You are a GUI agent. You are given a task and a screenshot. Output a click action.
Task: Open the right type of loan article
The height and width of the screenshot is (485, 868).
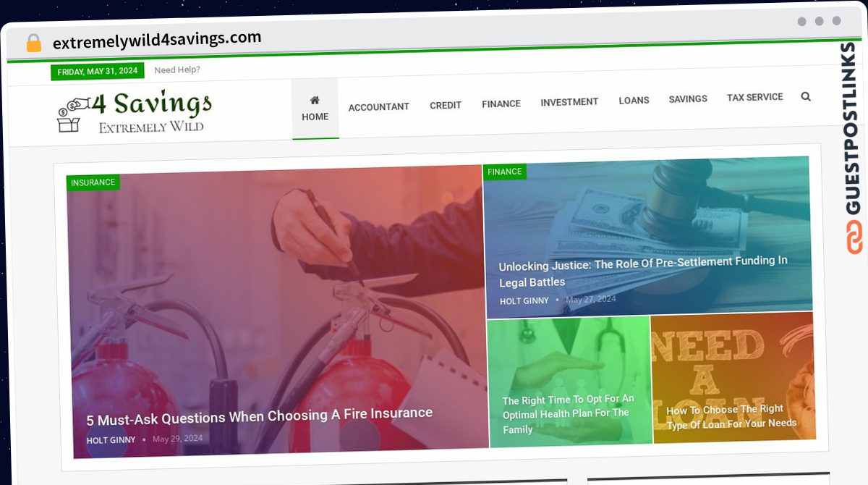(731, 417)
